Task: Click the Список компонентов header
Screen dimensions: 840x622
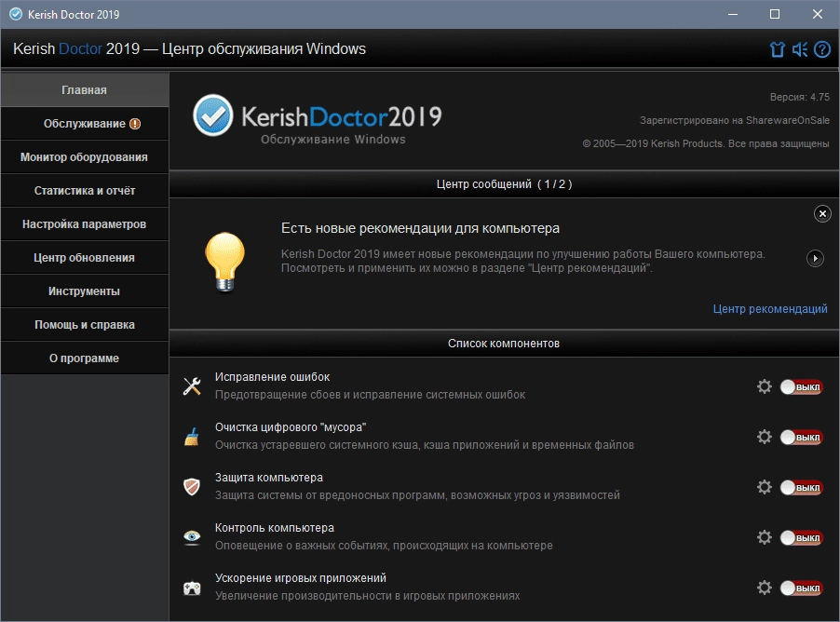Action: (504, 344)
